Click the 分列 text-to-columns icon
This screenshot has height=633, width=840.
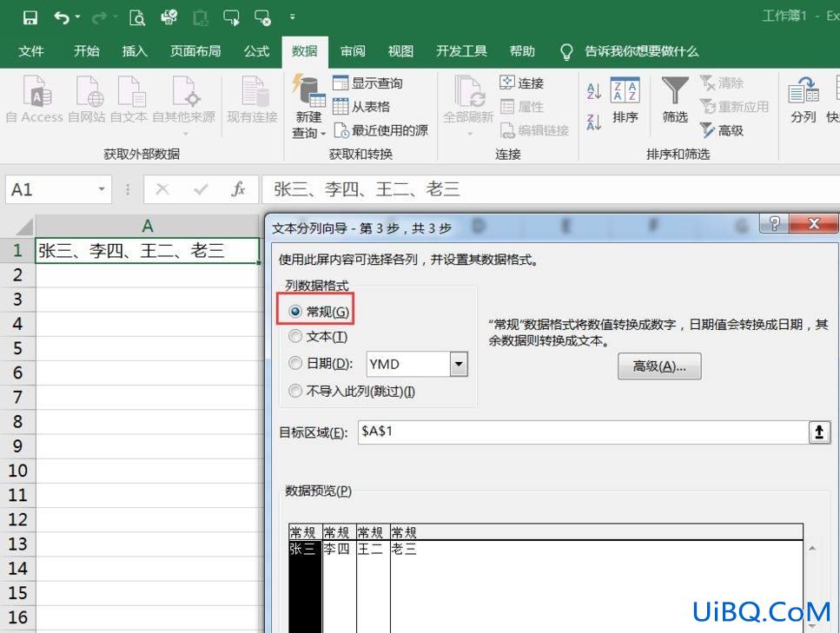803,100
